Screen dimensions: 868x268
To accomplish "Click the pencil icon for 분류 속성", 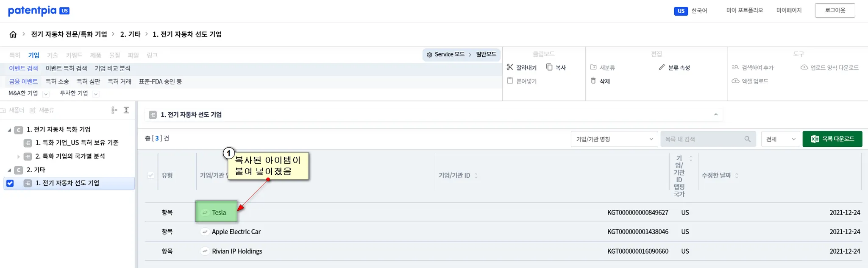I will click(x=662, y=67).
